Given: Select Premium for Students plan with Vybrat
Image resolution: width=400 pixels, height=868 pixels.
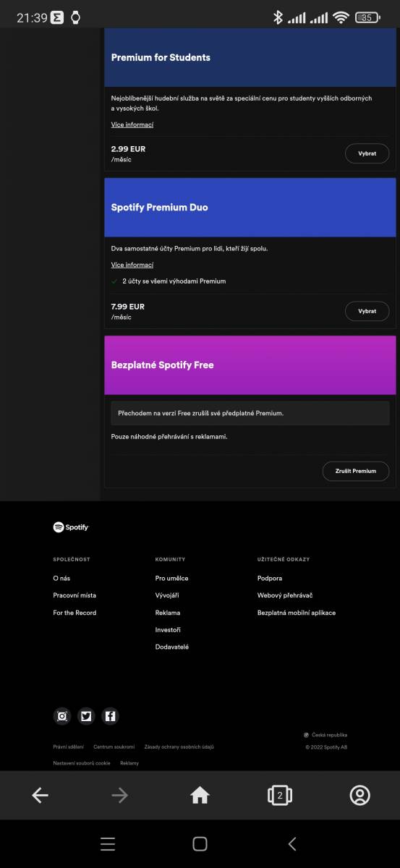Looking at the screenshot, I should [x=367, y=153].
